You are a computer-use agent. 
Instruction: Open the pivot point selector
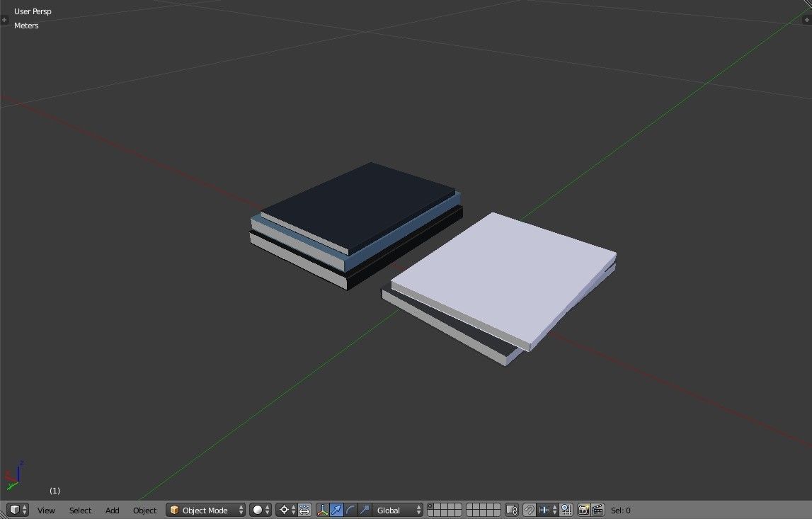point(287,511)
